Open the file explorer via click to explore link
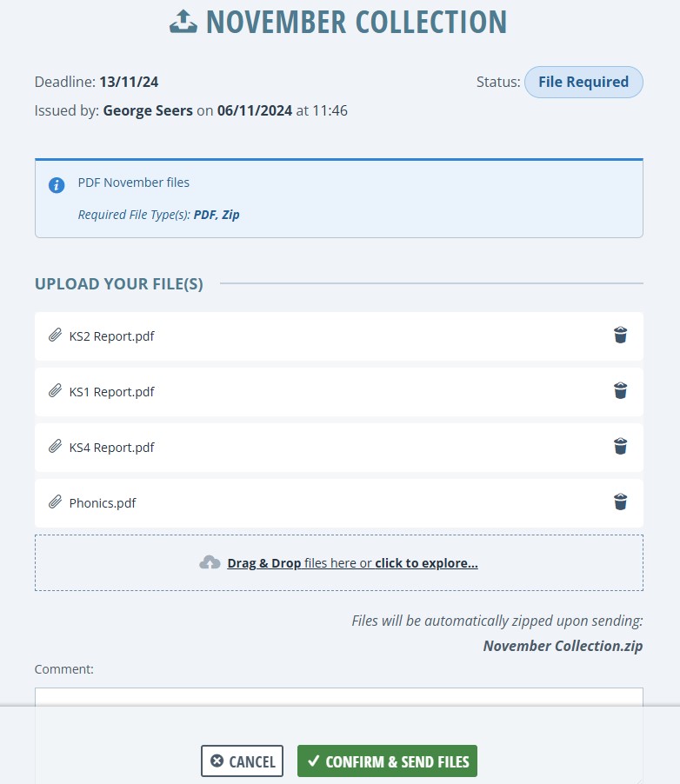Image resolution: width=680 pixels, height=784 pixels. point(426,562)
